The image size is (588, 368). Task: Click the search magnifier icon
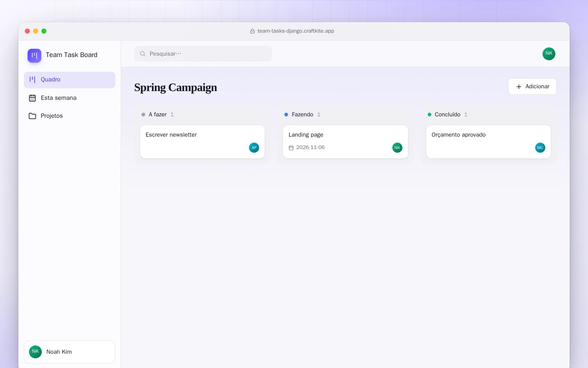(142, 54)
